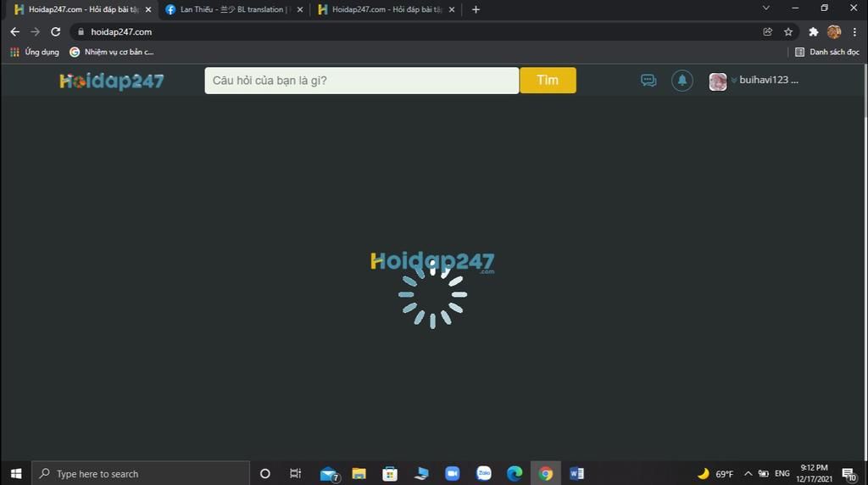Open the weather 69°F widget

tap(715, 473)
